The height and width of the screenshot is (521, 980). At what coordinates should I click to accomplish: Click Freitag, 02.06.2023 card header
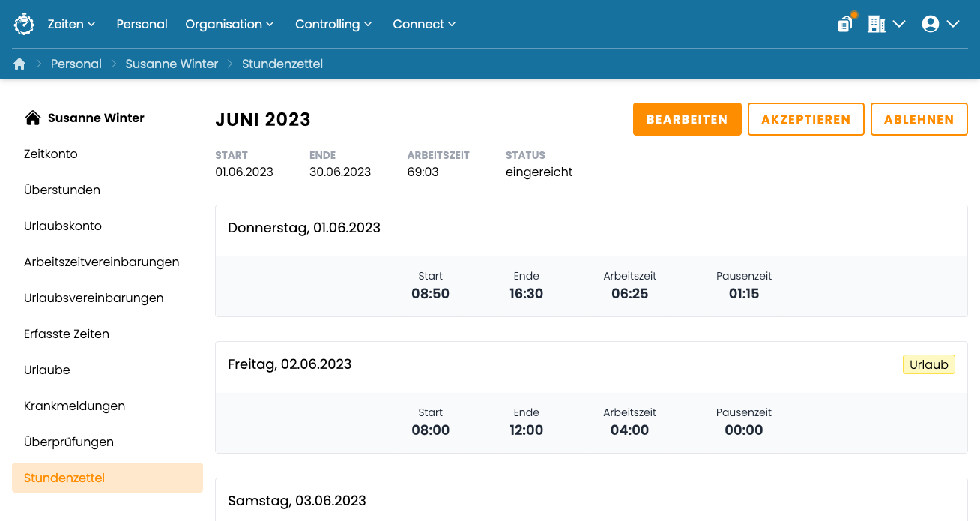pyautogui.click(x=591, y=367)
